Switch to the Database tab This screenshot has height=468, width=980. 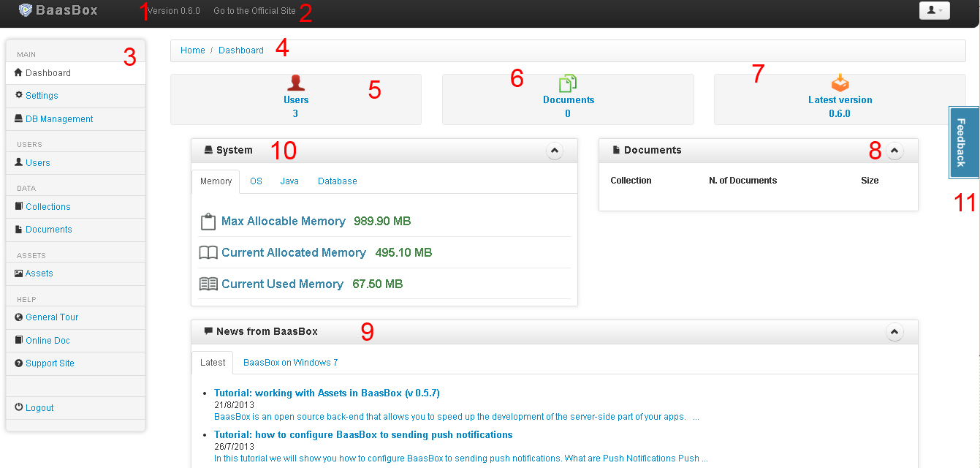(338, 181)
